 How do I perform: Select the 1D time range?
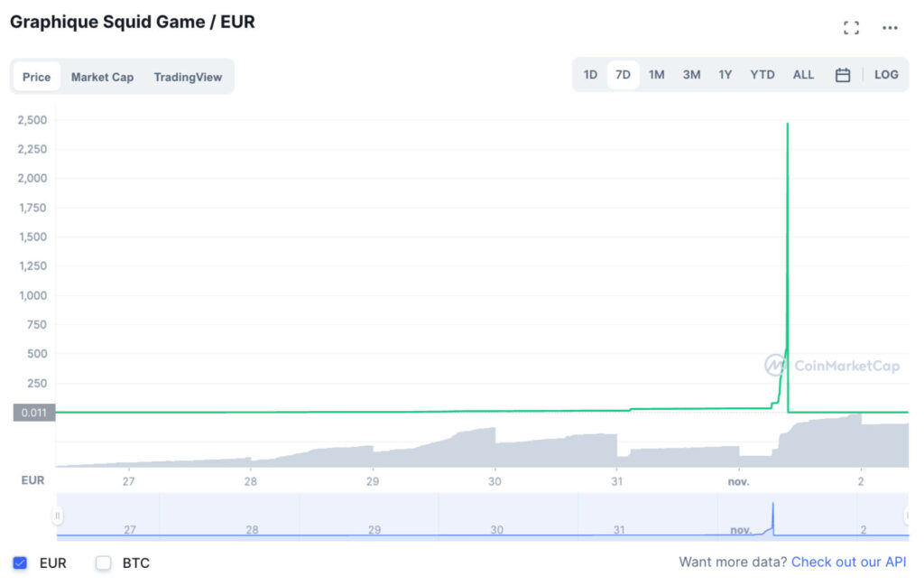pos(590,75)
